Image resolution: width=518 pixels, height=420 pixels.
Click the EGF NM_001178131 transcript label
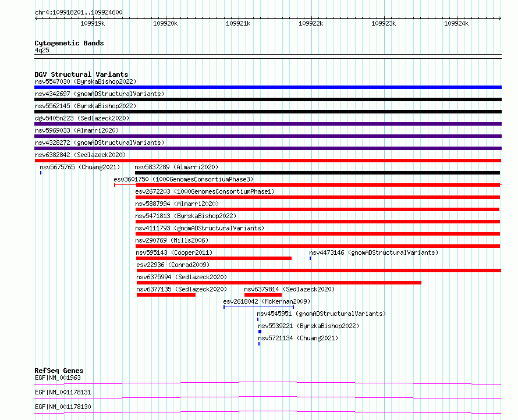(63, 392)
